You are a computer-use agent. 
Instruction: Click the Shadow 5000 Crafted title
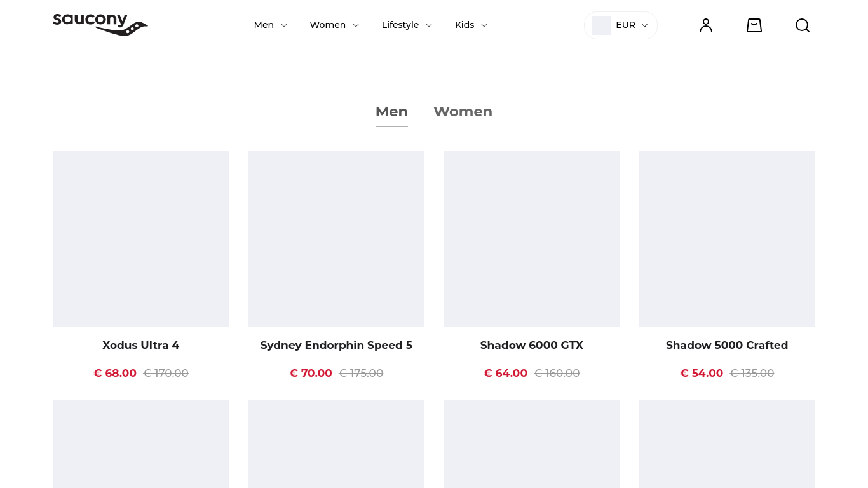[x=727, y=345]
